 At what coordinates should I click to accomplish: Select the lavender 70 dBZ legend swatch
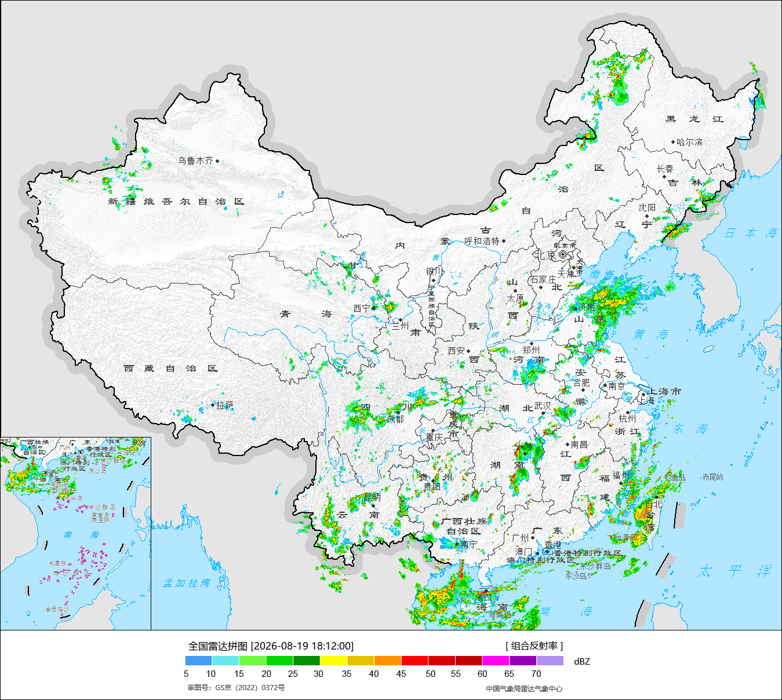[550, 661]
